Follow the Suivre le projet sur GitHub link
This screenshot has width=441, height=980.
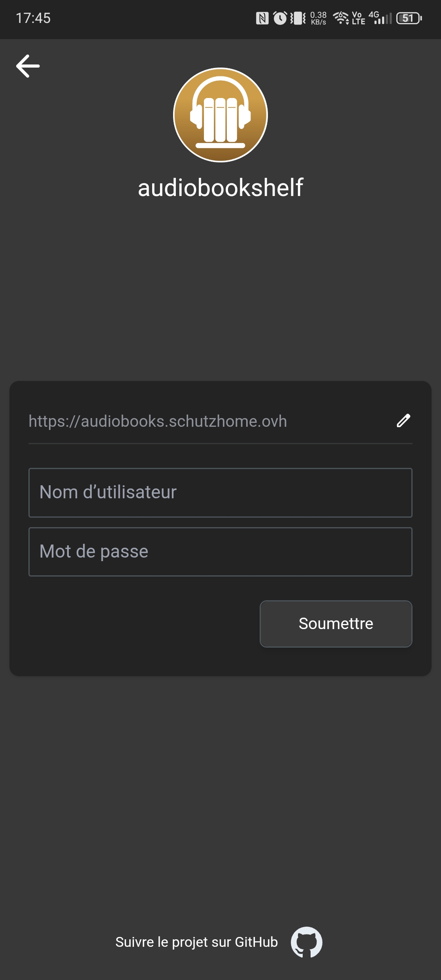196,942
